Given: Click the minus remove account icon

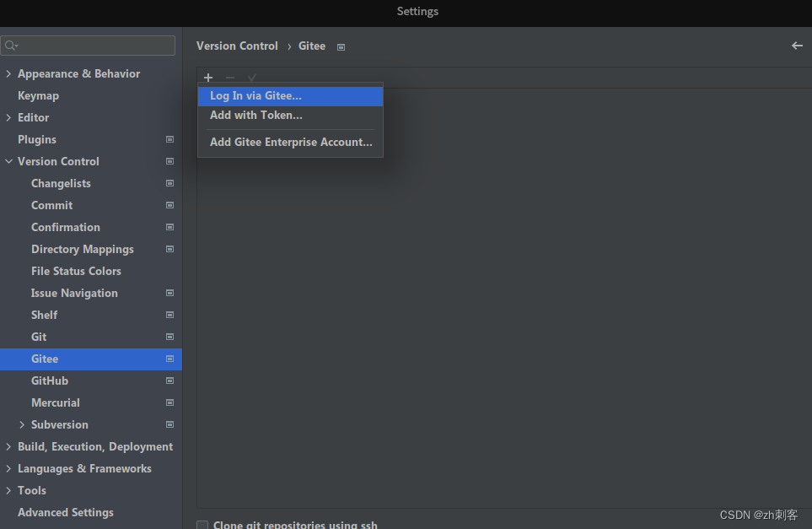Looking at the screenshot, I should tap(230, 78).
